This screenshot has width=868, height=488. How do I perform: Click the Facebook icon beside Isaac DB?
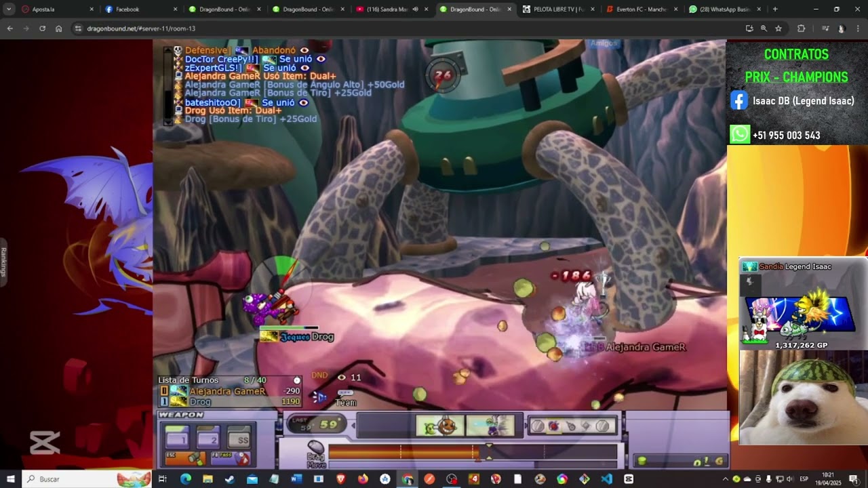[x=739, y=101]
